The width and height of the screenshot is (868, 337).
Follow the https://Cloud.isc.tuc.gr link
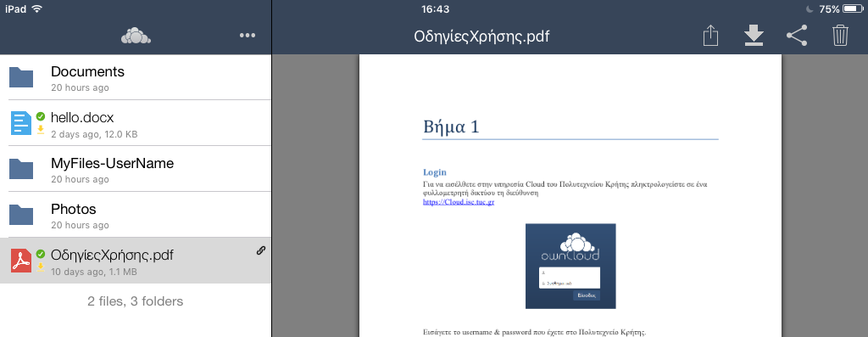coord(459,202)
